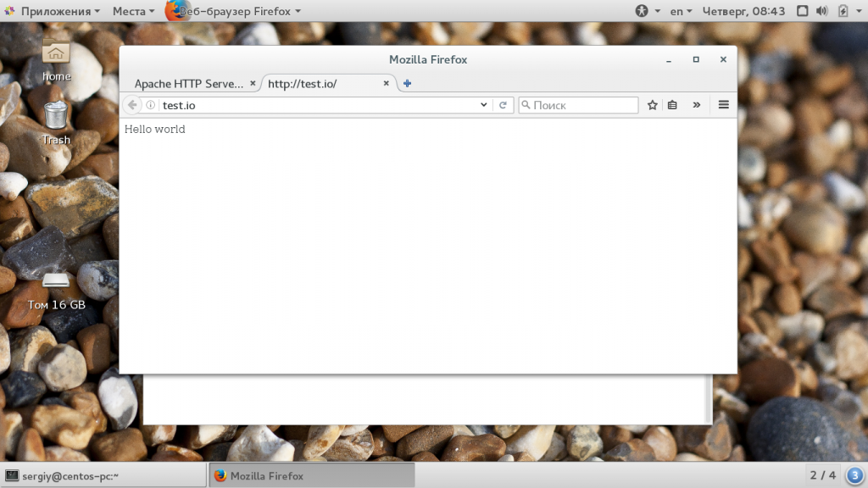The width and height of the screenshot is (868, 488).
Task: Focus the Поиск search field
Action: click(578, 104)
